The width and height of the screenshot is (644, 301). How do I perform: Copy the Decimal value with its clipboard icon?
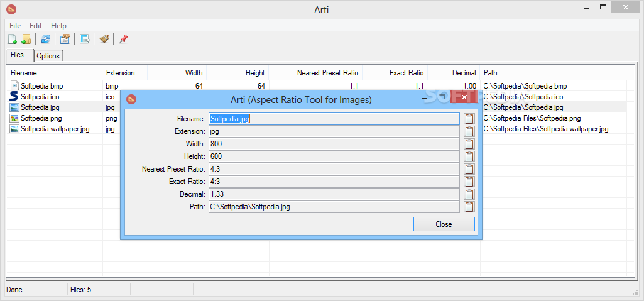(x=469, y=194)
